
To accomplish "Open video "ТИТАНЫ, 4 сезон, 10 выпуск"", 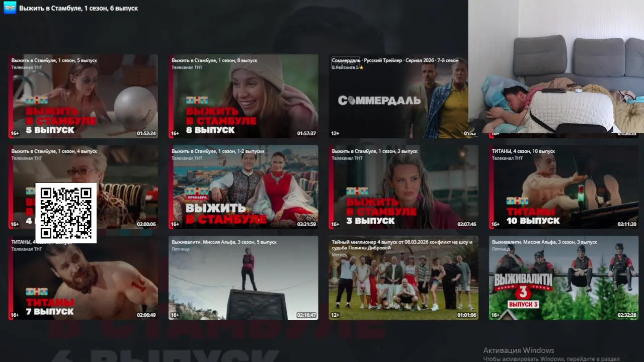I will click(x=564, y=187).
